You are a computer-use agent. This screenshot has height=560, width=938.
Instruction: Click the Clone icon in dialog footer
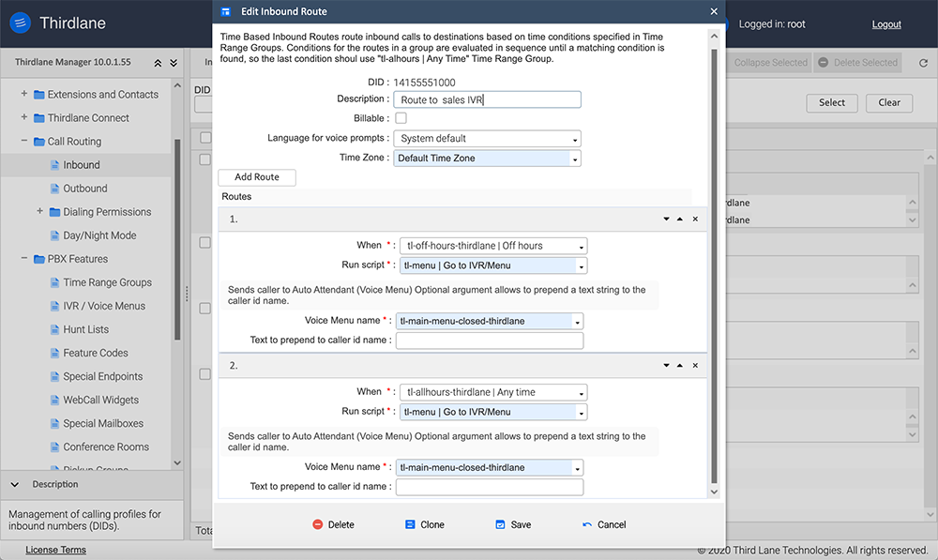(410, 525)
